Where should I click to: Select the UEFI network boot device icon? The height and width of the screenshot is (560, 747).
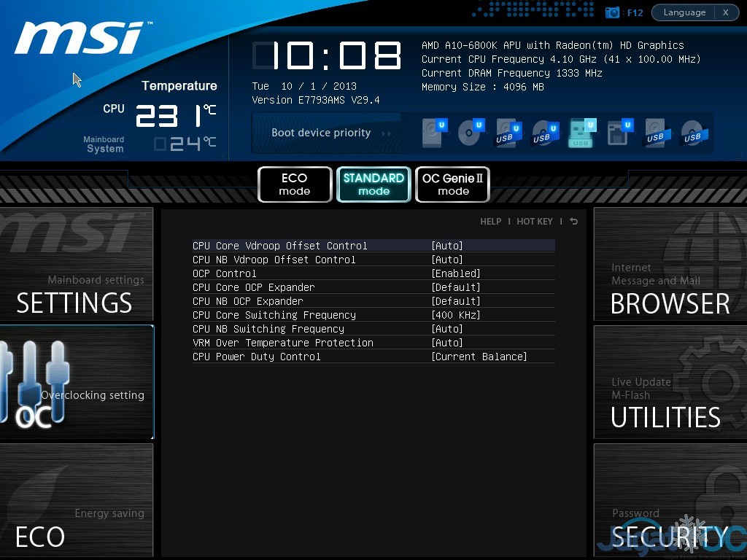tap(620, 133)
